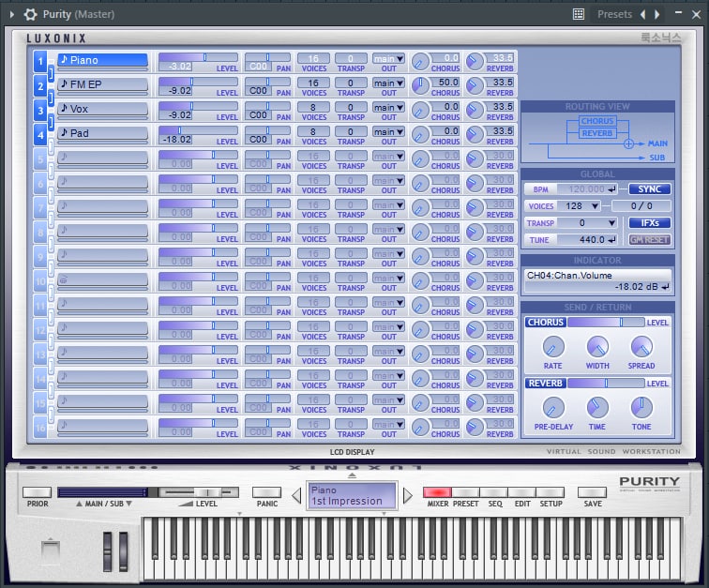Open the global Transp dropdown
709x588 pixels.
tap(587, 223)
